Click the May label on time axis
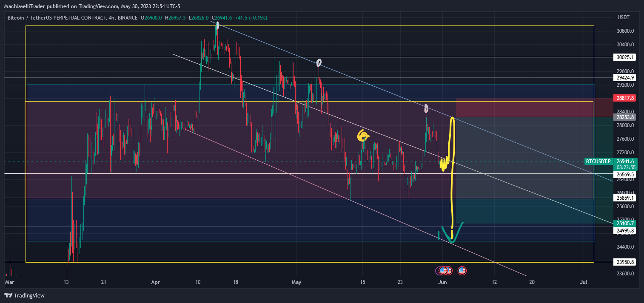Viewport: 644px width, 303px height. point(297,282)
